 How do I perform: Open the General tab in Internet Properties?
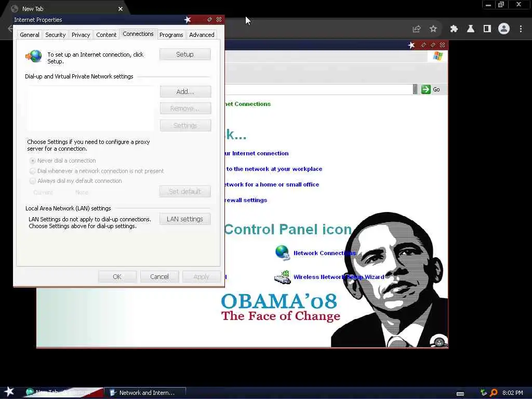[30, 35]
